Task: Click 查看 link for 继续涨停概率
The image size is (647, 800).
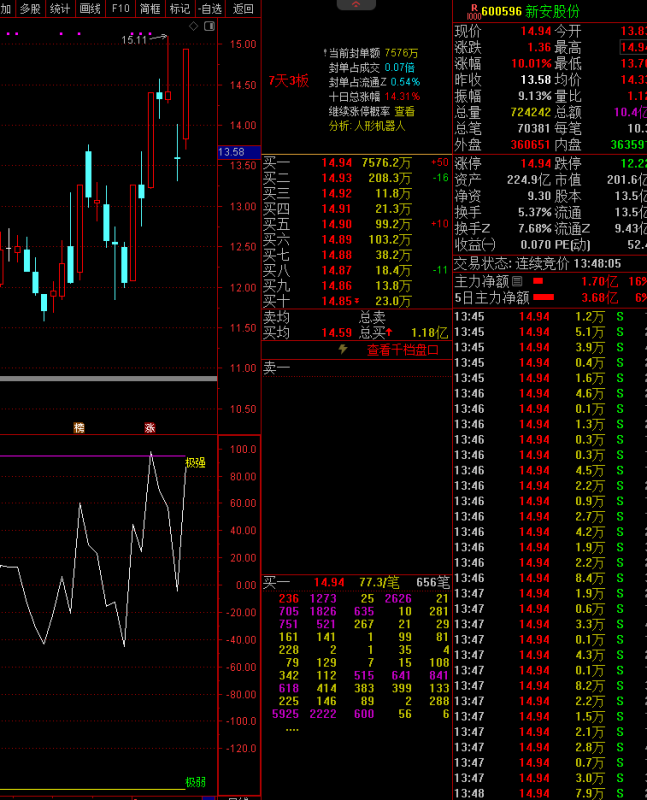Action: (405, 111)
